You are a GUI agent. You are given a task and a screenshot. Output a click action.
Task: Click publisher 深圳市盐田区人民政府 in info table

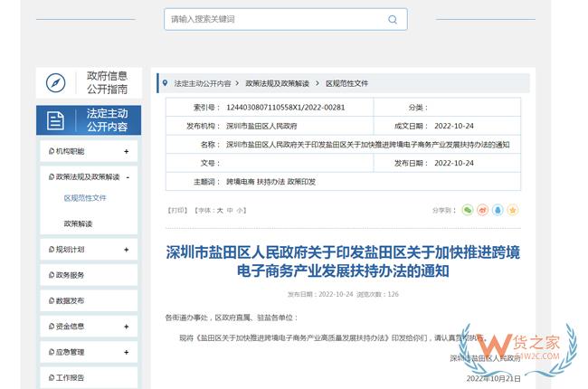pyautogui.click(x=261, y=126)
